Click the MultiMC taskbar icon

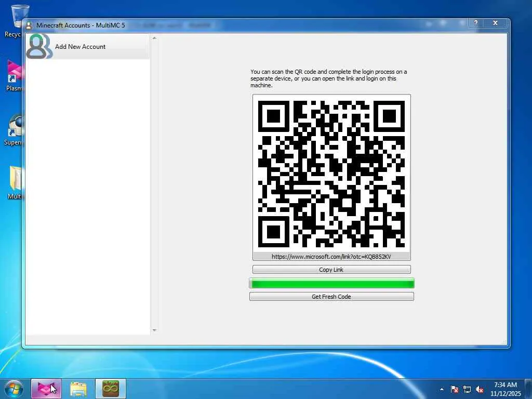111,389
